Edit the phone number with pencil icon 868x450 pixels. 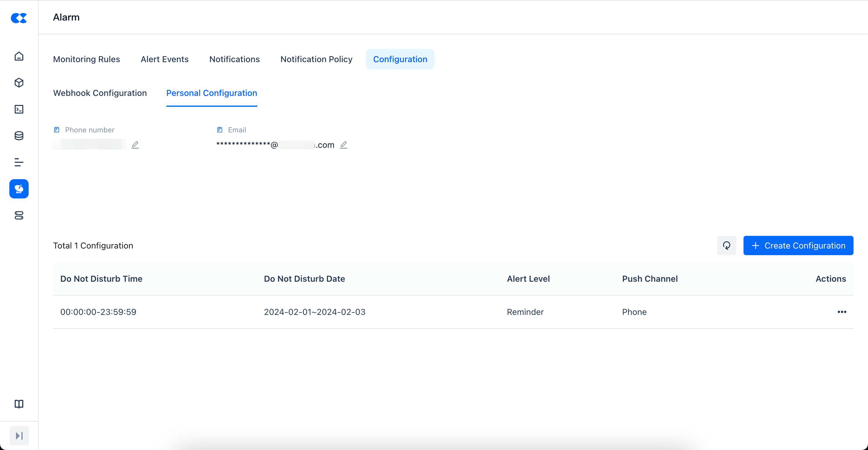pos(135,145)
